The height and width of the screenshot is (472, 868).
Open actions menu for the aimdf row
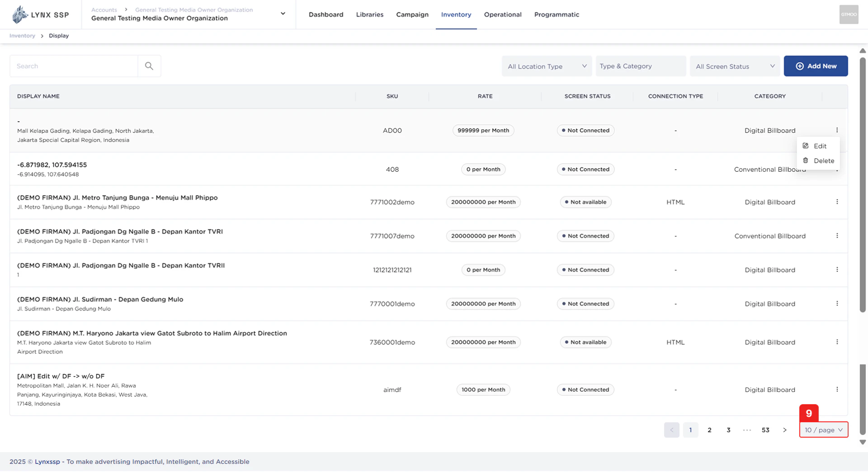pyautogui.click(x=837, y=389)
